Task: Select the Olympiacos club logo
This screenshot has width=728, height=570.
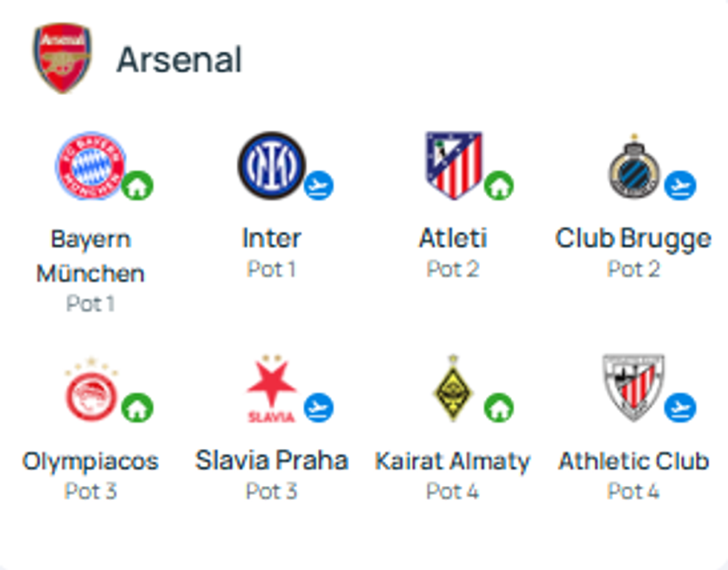Action: (x=90, y=392)
